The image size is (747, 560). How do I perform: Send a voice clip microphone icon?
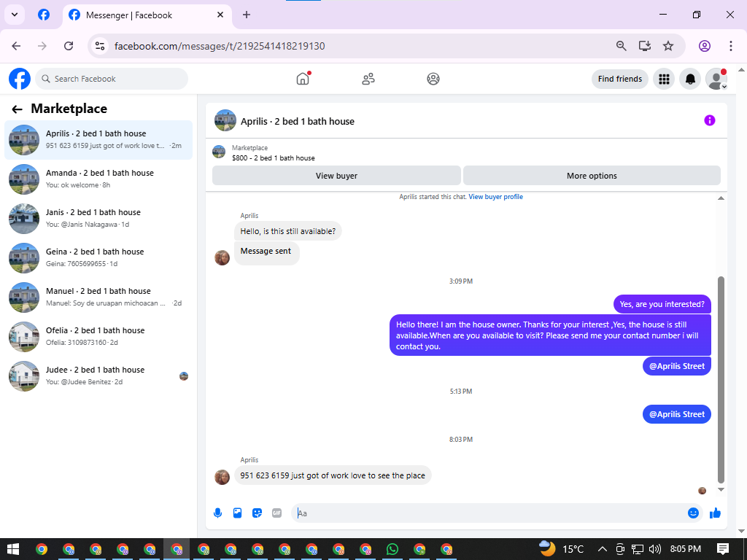point(217,513)
